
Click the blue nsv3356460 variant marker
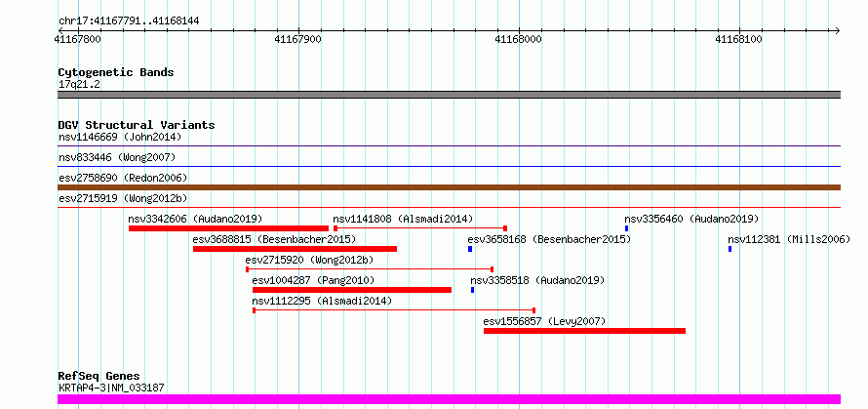(x=627, y=228)
